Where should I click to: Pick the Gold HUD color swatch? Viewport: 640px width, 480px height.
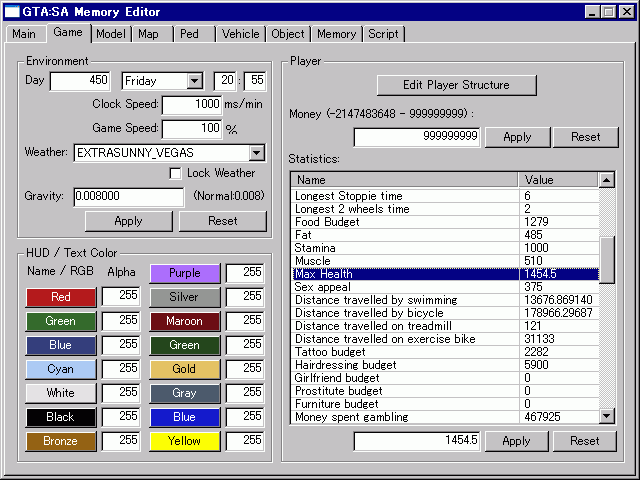(x=185, y=369)
